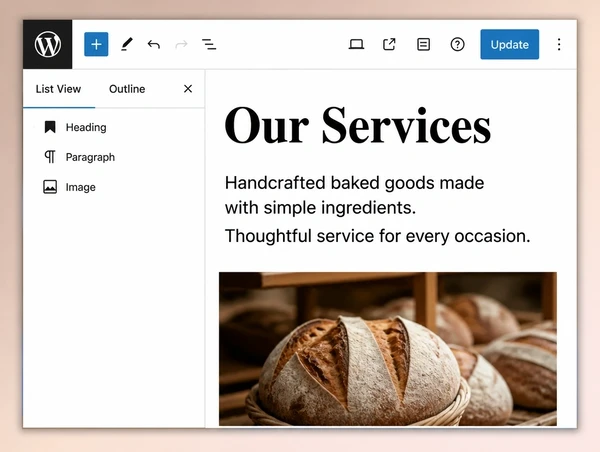This screenshot has width=600, height=452.
Task: Click the Paragraph pilcrow icon
Action: 50,157
